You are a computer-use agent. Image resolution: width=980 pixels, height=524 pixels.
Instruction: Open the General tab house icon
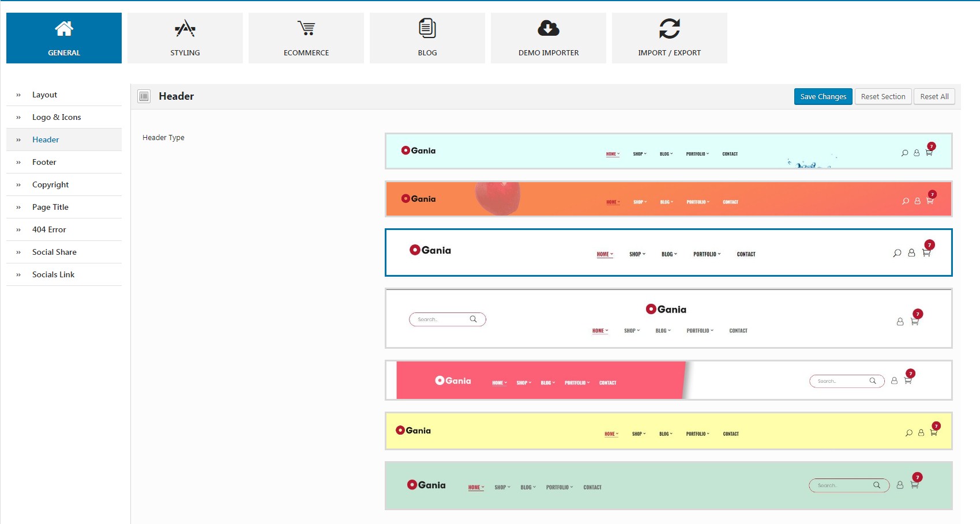coord(64,28)
